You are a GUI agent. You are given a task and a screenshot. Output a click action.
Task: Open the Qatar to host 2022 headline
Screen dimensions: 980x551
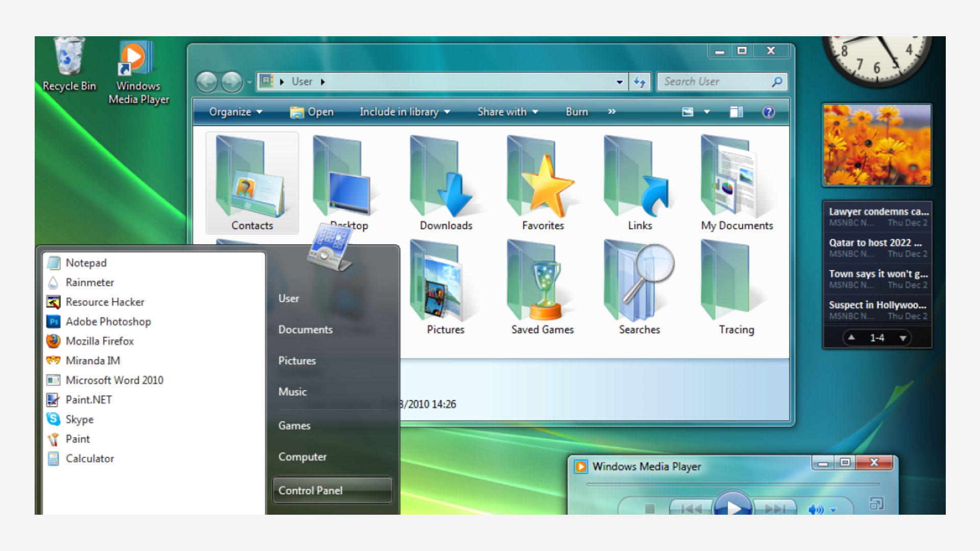click(x=875, y=243)
